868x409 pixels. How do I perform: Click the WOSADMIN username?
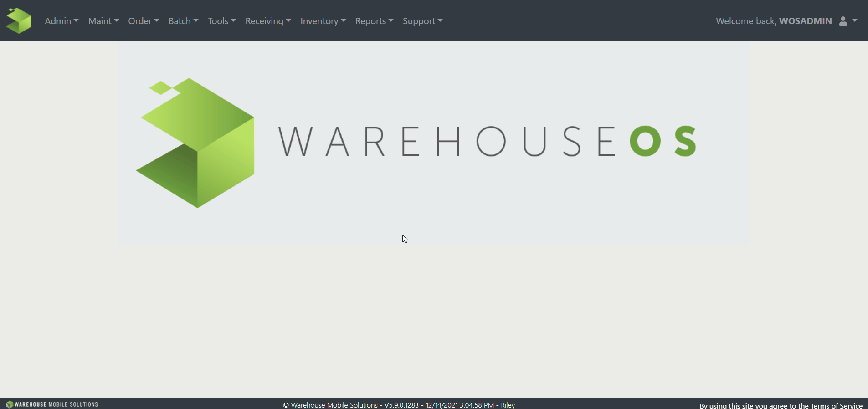pos(805,21)
